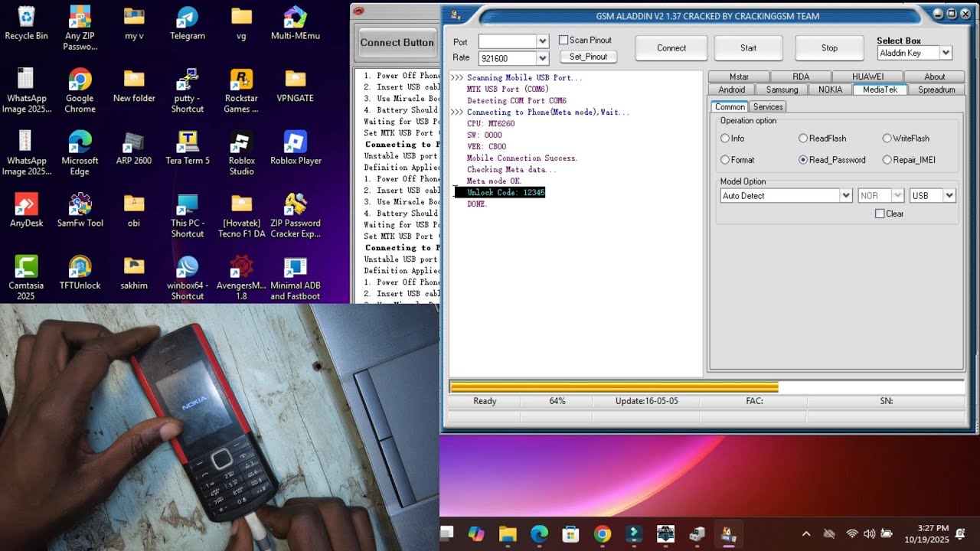This screenshot has width=980, height=551.
Task: Open ZIP Password Cracker Expert icon
Action: click(296, 216)
